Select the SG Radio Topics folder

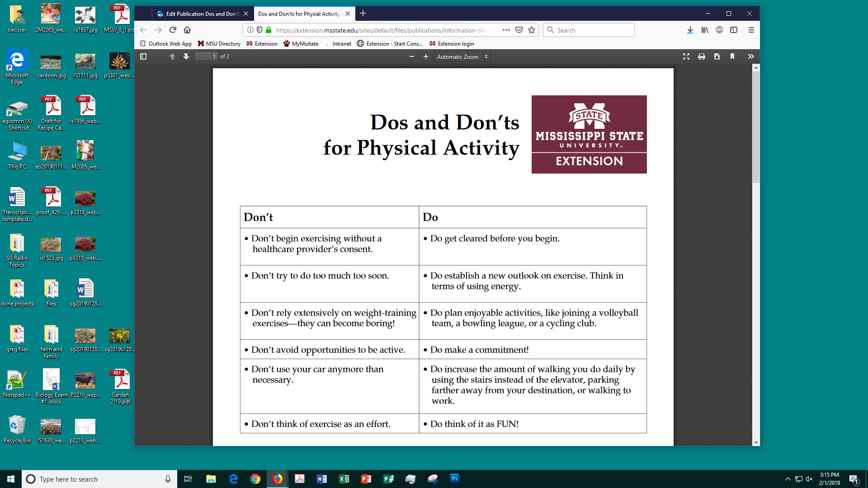(x=17, y=250)
